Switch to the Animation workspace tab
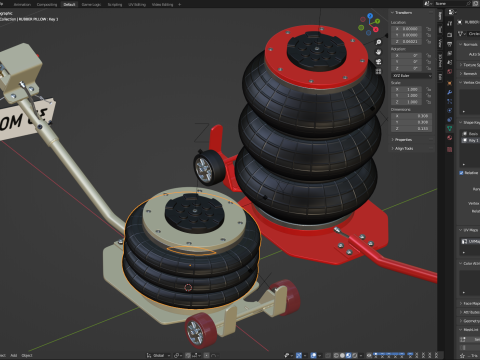The width and height of the screenshot is (480, 360). pyautogui.click(x=22, y=5)
